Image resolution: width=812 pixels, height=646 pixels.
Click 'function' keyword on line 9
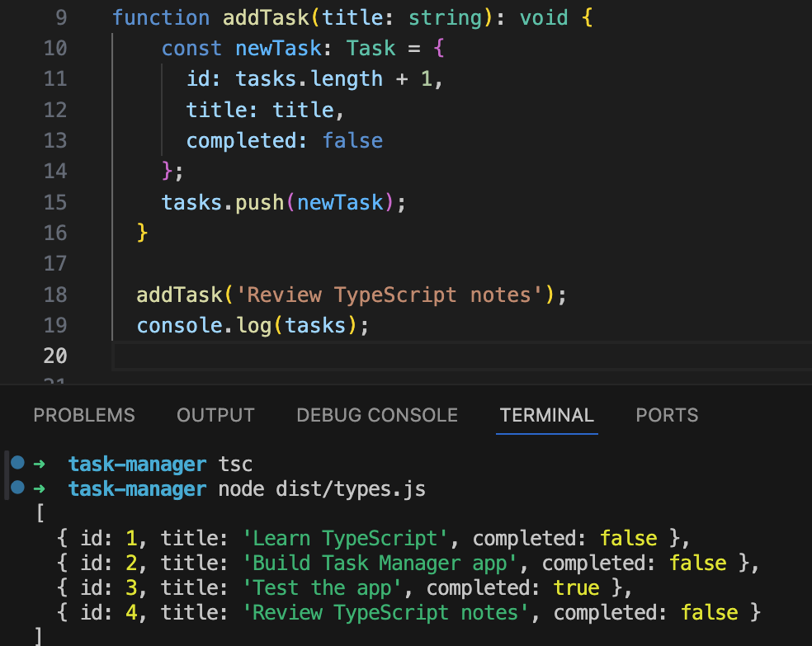pyautogui.click(x=161, y=17)
